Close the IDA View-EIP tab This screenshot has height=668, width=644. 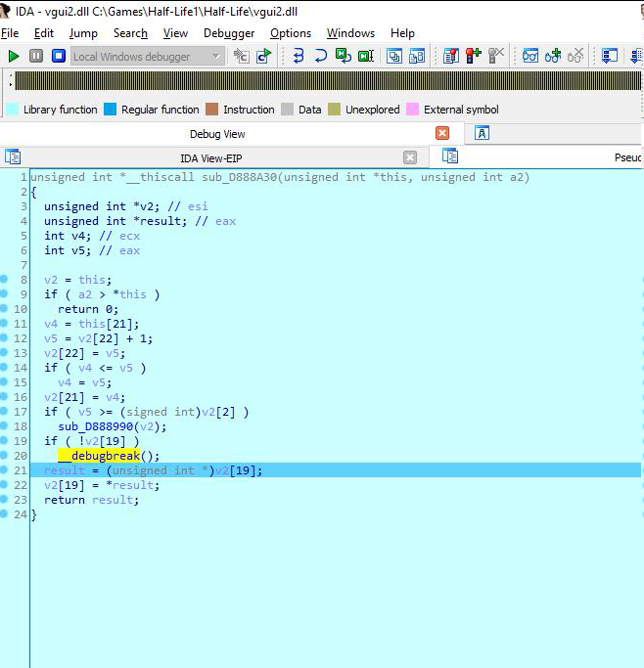409,157
